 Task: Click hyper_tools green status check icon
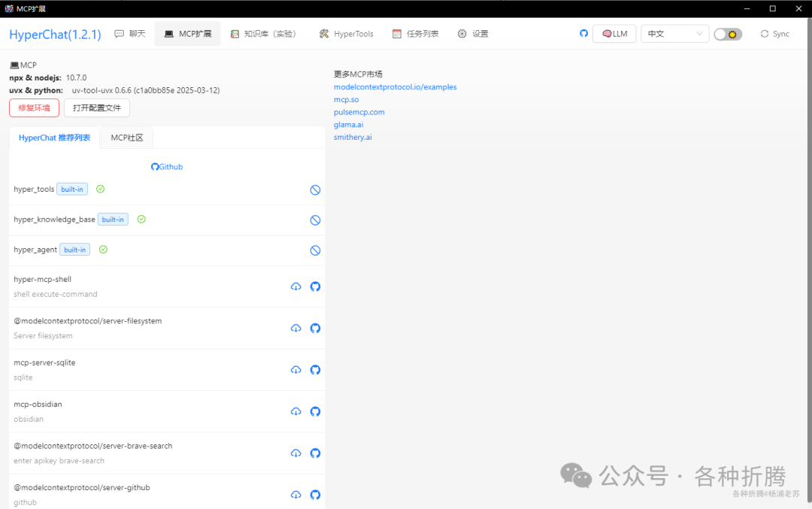coord(101,189)
